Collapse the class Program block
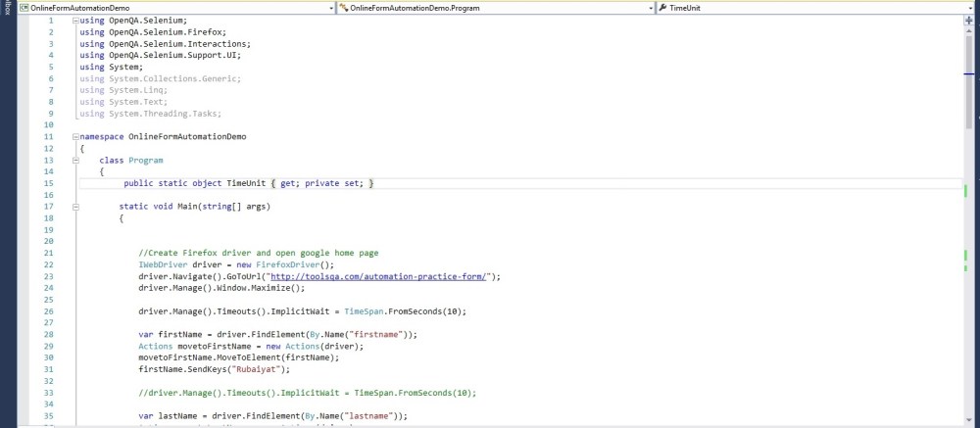 click(75, 161)
